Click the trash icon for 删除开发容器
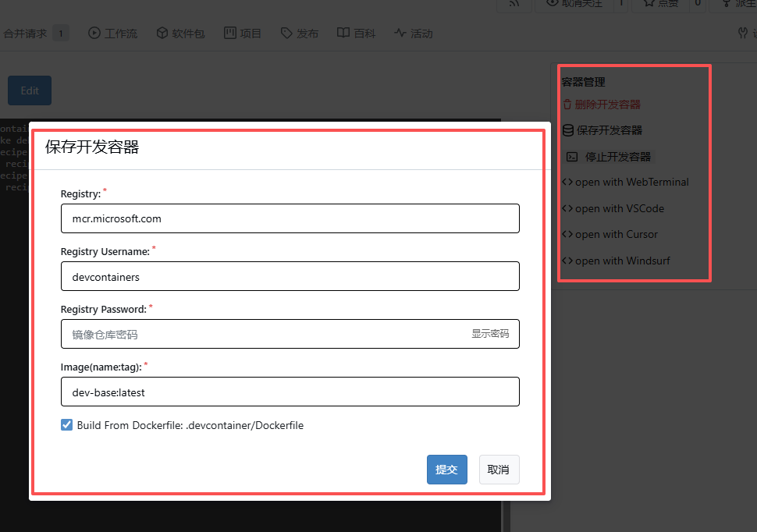Image resolution: width=757 pixels, height=532 pixels. point(567,105)
